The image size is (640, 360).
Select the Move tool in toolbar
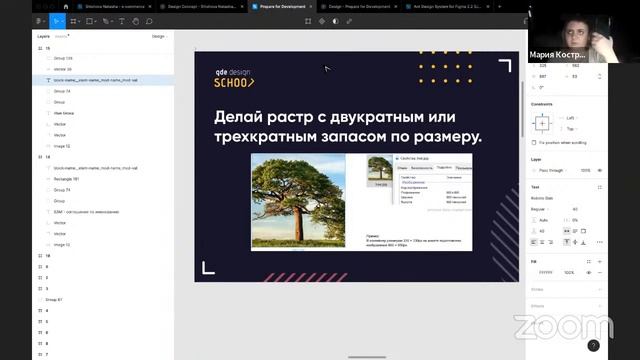click(56, 21)
